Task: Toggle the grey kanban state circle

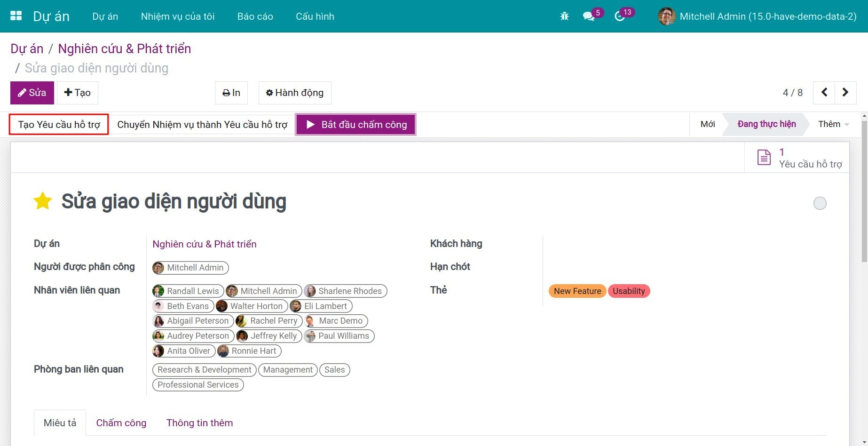Action: [x=820, y=203]
